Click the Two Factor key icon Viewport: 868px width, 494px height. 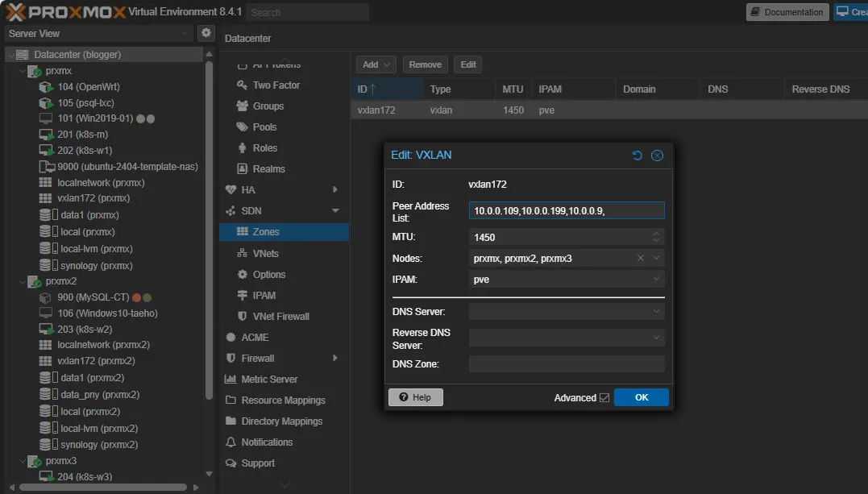[x=242, y=85]
